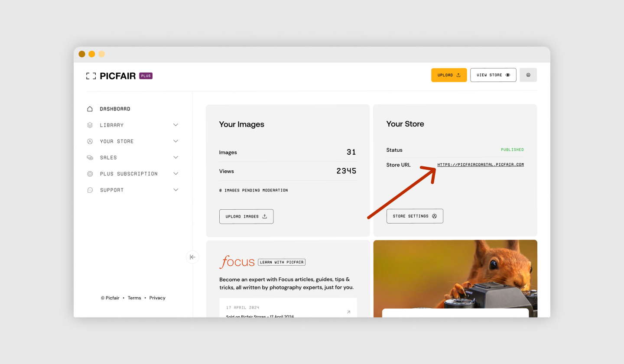The width and height of the screenshot is (624, 364).
Task: Click the squirrel with camera photo
Action: click(455, 279)
